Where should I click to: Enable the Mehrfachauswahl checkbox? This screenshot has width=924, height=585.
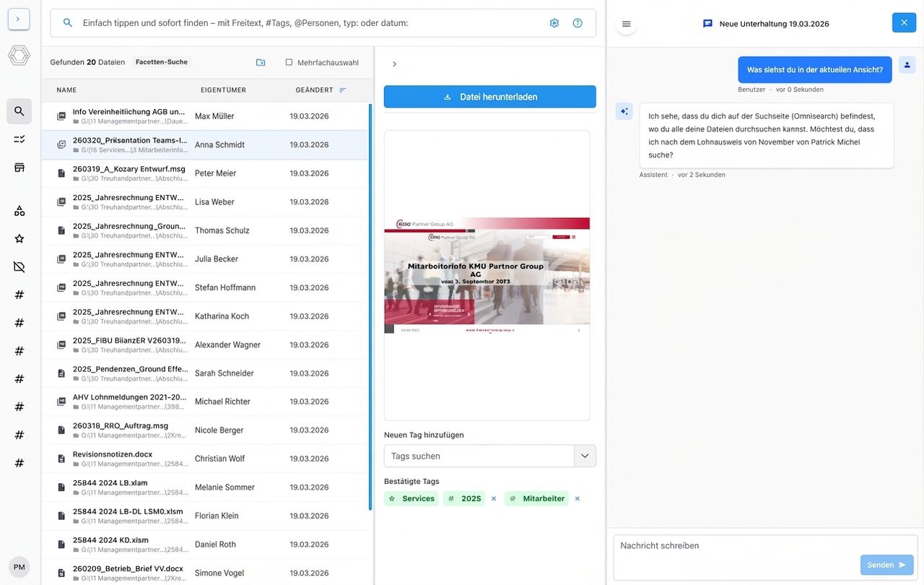click(x=289, y=61)
